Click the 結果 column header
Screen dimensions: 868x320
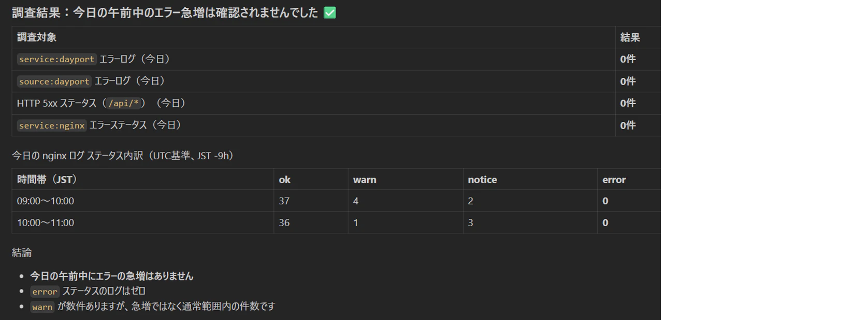[x=630, y=37]
